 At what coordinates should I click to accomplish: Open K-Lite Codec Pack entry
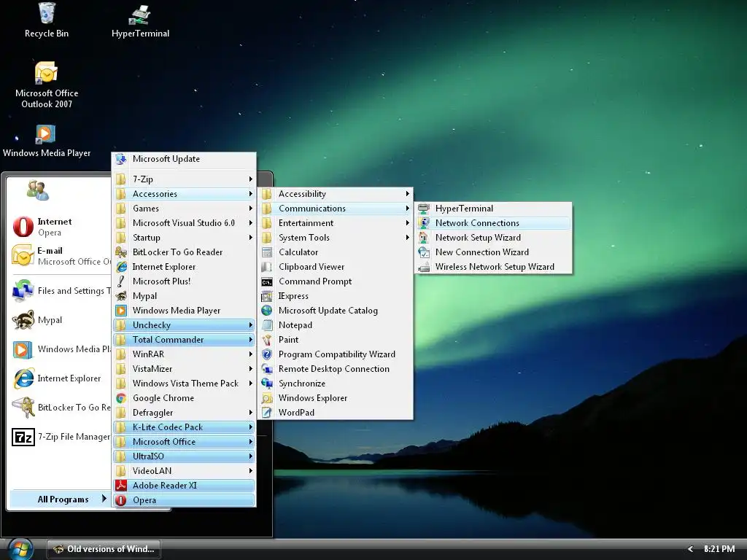point(184,427)
